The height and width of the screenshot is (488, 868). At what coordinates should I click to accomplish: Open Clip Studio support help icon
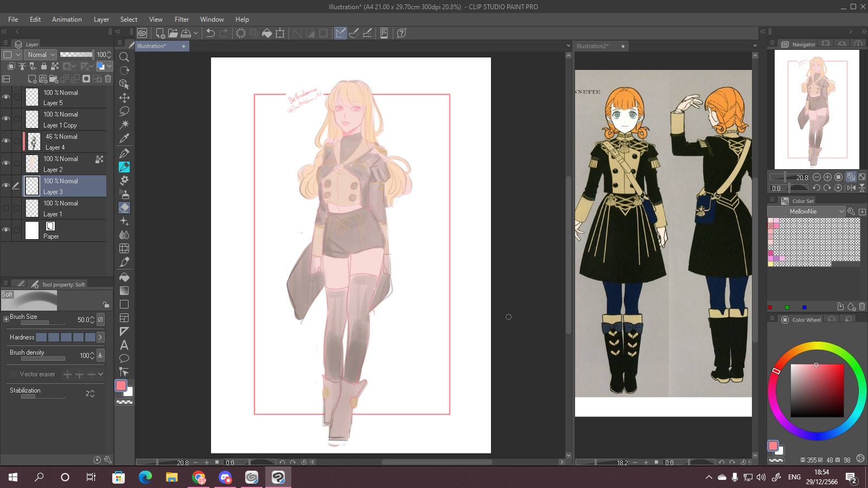[x=401, y=33]
